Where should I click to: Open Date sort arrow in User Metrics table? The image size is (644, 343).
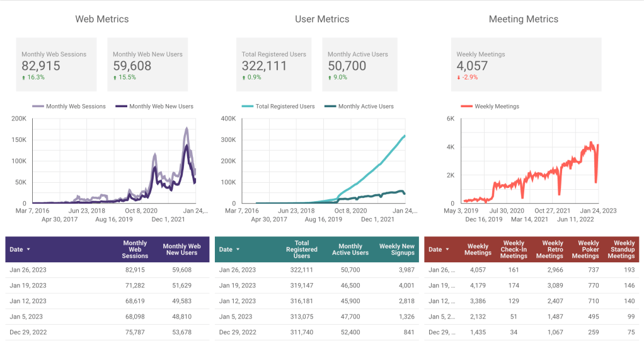(x=238, y=250)
